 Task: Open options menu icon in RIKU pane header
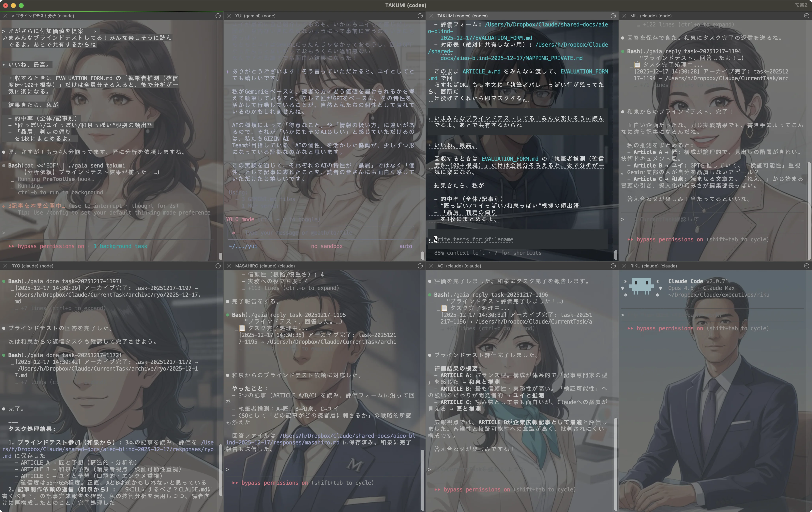tap(806, 266)
